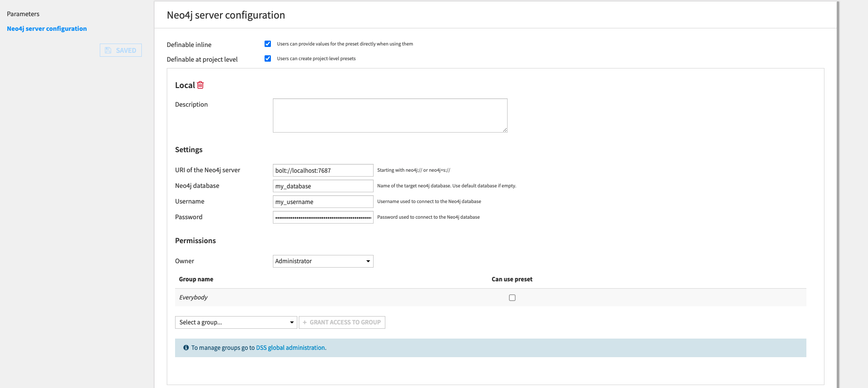Click the Saved button label
The width and height of the screenshot is (868, 388).
(126, 50)
